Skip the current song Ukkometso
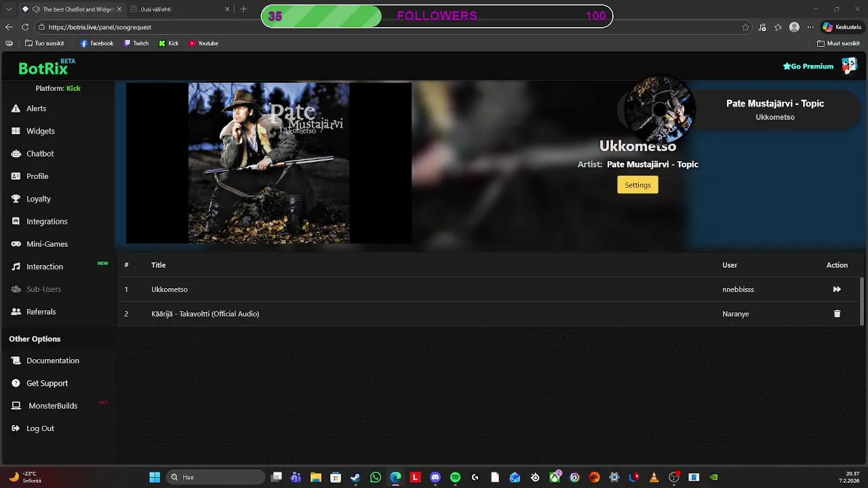Viewport: 868px width, 488px height. (x=837, y=289)
